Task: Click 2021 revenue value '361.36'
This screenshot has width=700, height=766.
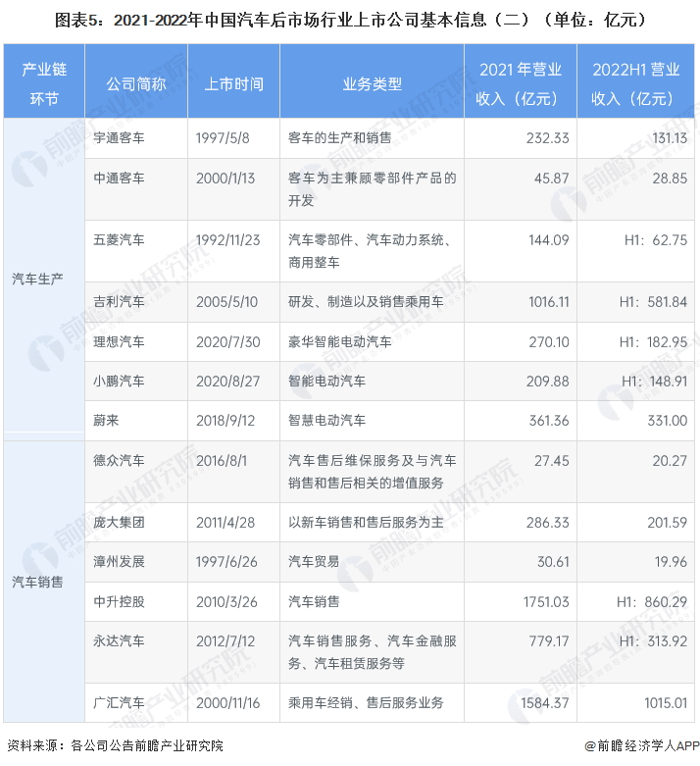Action: (x=549, y=420)
